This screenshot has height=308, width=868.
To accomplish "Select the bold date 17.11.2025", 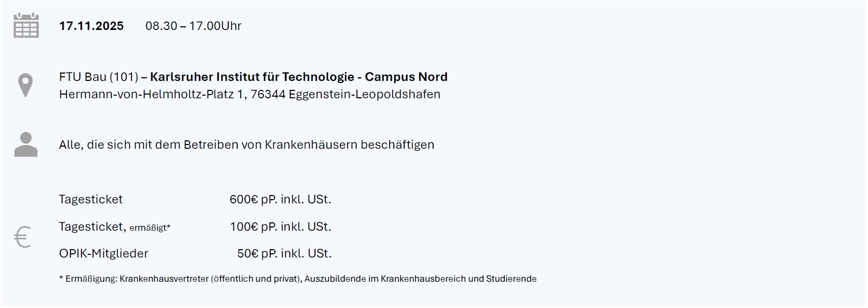I will tap(91, 26).
